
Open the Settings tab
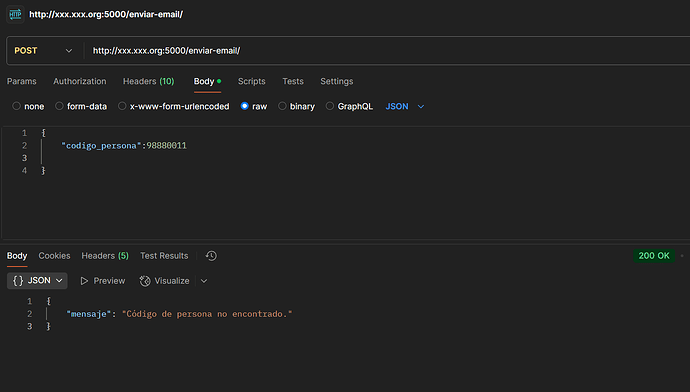click(337, 81)
